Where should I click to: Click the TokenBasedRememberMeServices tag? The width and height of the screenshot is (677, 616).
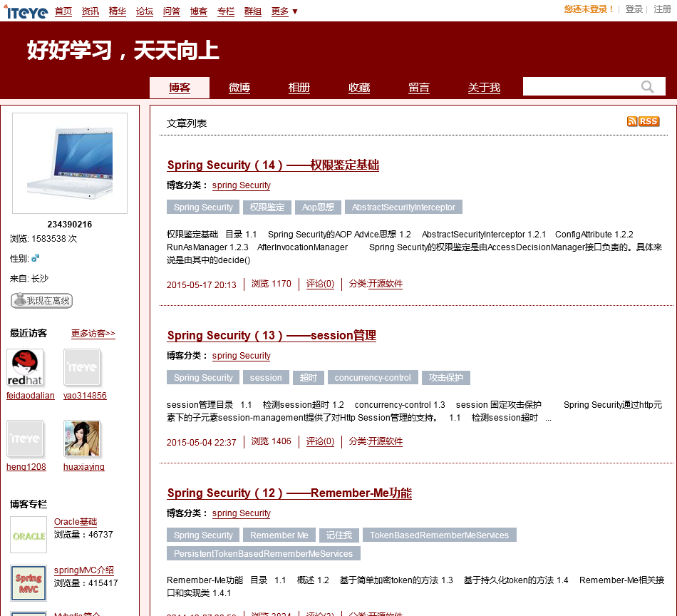(x=440, y=535)
